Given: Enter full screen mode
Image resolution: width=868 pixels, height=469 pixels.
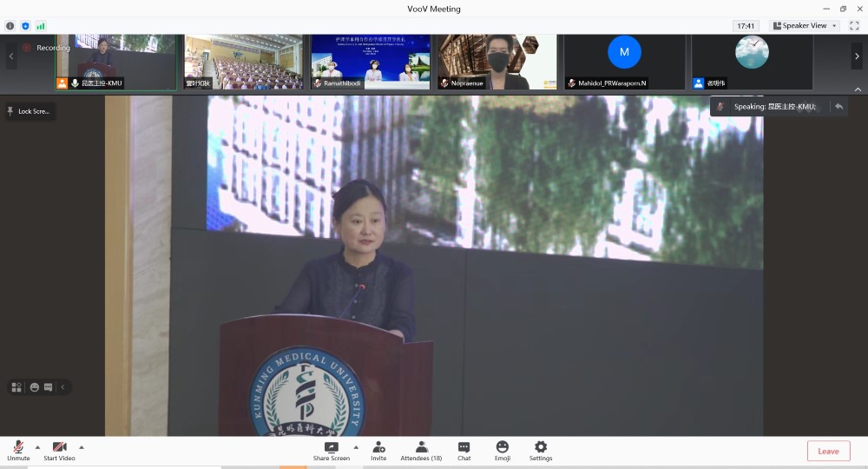Looking at the screenshot, I should click(854, 26).
